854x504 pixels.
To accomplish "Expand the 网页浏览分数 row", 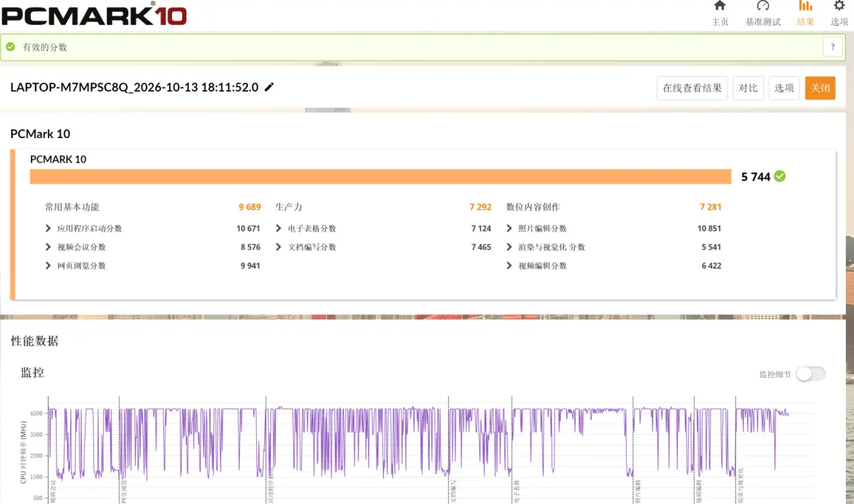I will (x=152, y=265).
